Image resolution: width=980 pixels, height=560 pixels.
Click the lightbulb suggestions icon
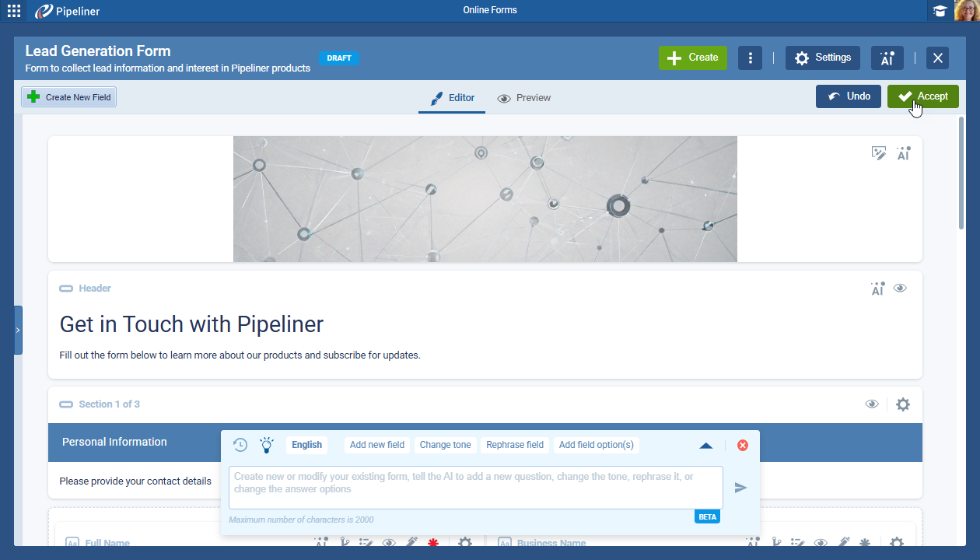[267, 445]
